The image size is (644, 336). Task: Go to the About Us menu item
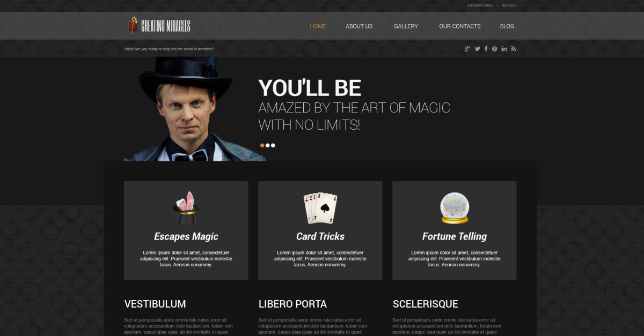[359, 26]
